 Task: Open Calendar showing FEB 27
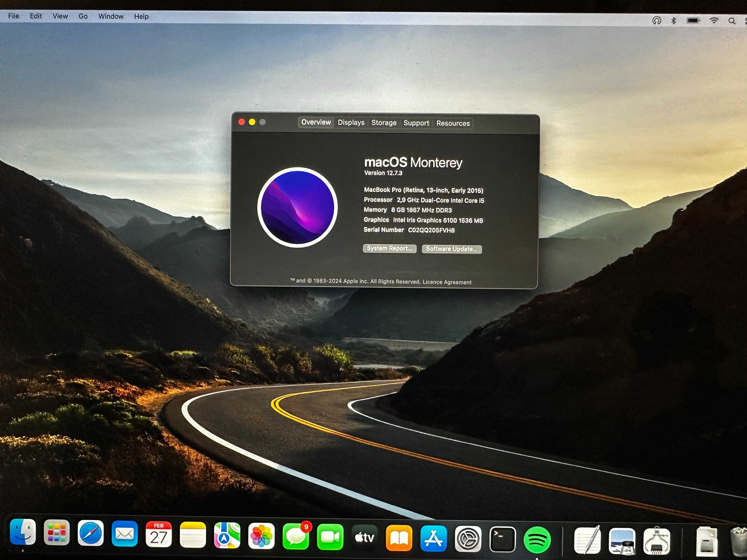point(159,535)
